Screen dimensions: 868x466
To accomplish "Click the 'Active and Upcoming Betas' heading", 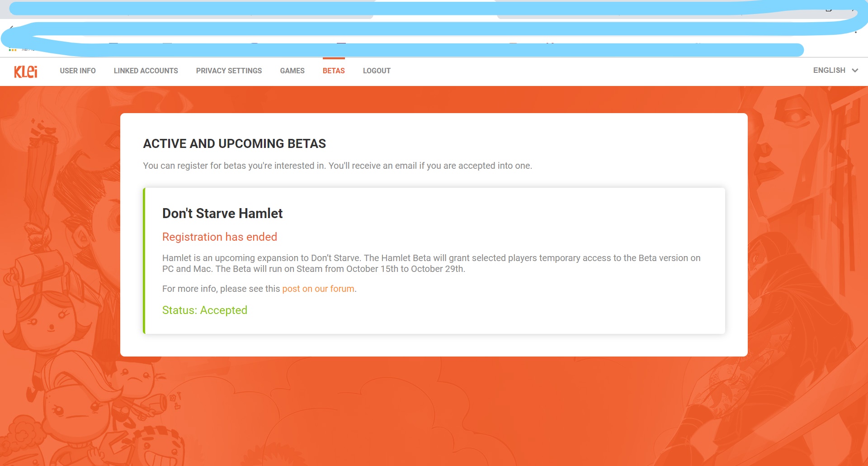I will click(x=235, y=143).
